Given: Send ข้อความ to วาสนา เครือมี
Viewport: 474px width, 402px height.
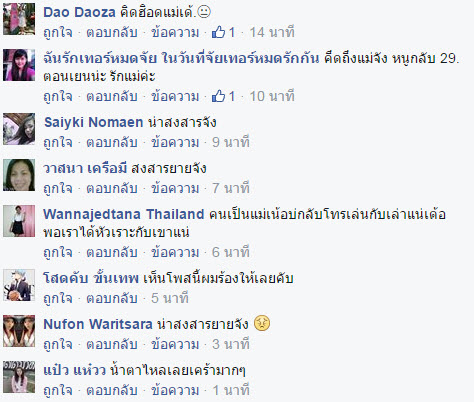Looking at the screenshot, I should point(175,188).
